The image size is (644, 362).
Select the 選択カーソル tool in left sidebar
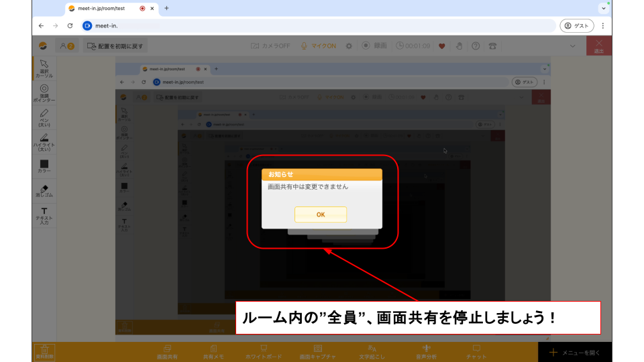tap(44, 68)
